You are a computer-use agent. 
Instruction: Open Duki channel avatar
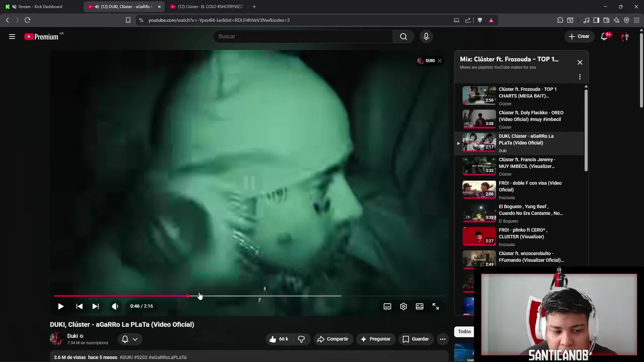56,339
